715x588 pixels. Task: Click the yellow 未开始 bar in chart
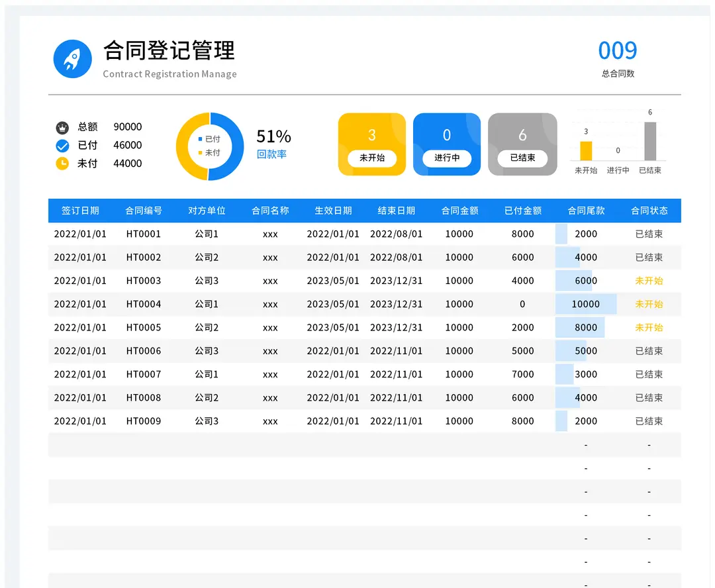coord(586,151)
